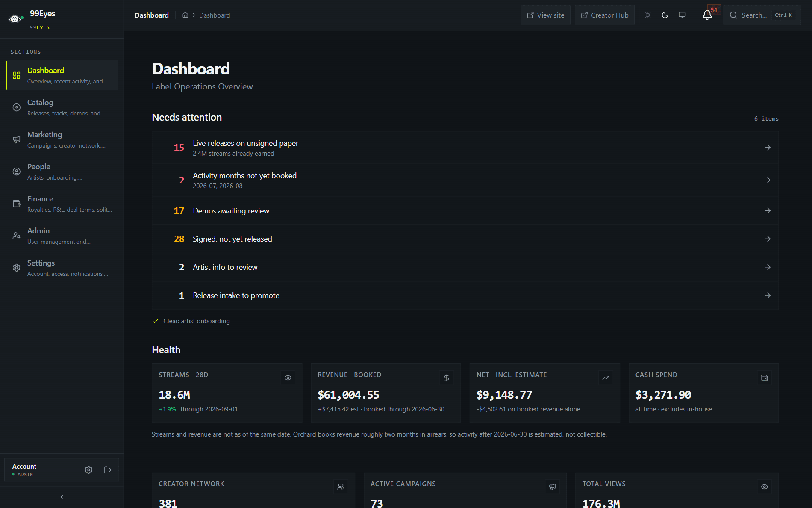Click the $61,004.55 revenue value

click(348, 395)
